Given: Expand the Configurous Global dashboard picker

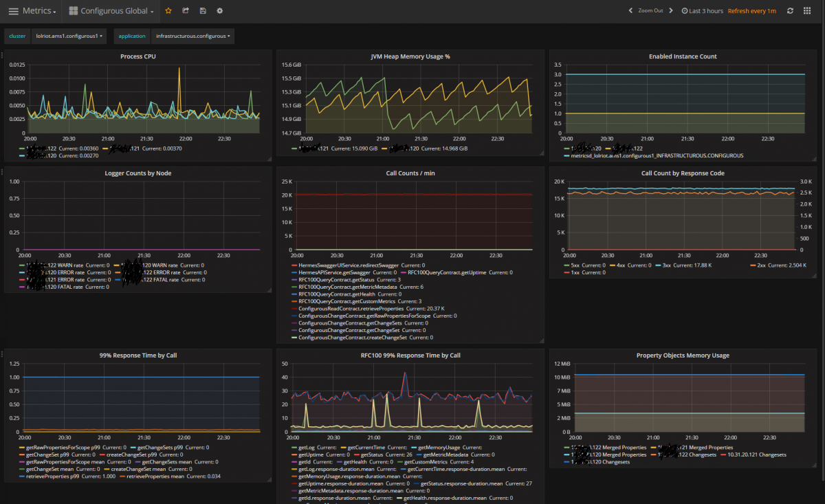Looking at the screenshot, I should pyautogui.click(x=113, y=11).
